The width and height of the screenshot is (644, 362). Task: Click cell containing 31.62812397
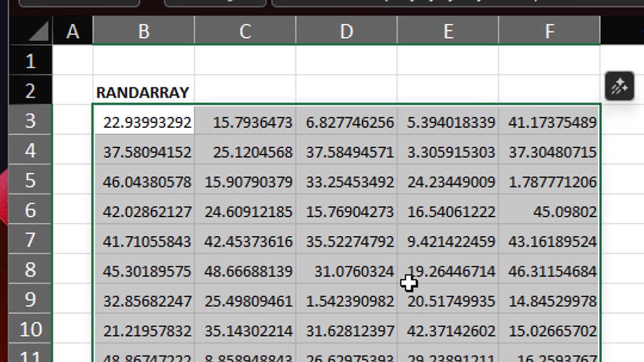click(x=347, y=329)
